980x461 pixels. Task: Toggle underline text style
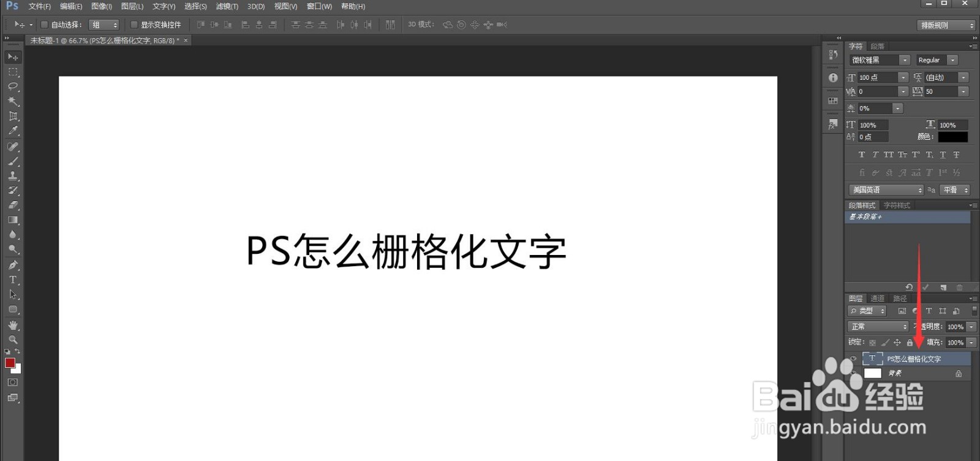pos(943,155)
